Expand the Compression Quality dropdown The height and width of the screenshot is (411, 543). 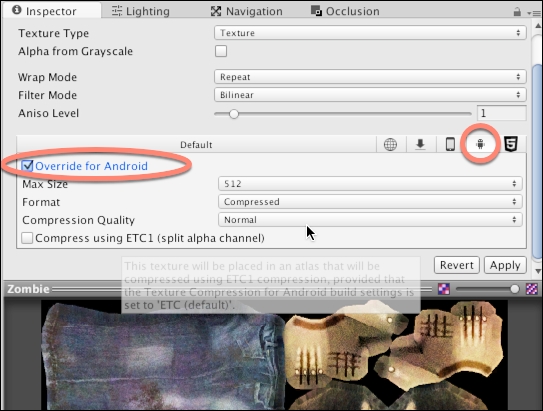point(370,220)
